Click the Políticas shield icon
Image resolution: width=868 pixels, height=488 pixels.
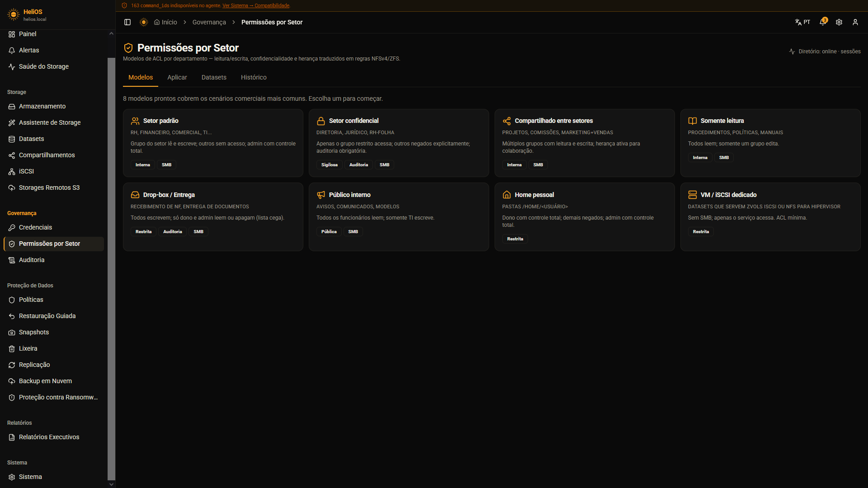pos(12,300)
